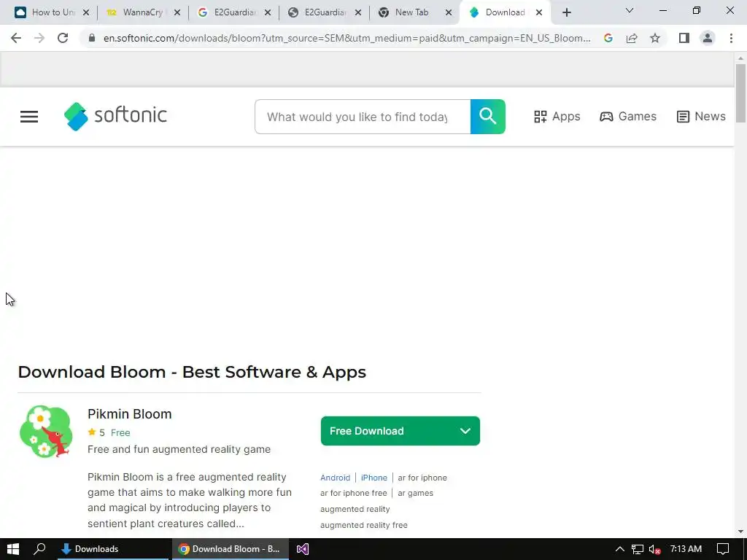
Task: Close the active Download tab
Action: [x=539, y=13]
